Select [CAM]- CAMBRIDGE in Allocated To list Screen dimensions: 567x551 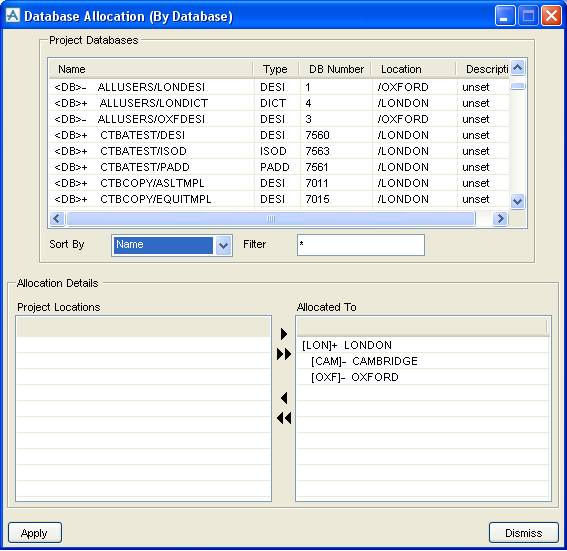point(364,361)
